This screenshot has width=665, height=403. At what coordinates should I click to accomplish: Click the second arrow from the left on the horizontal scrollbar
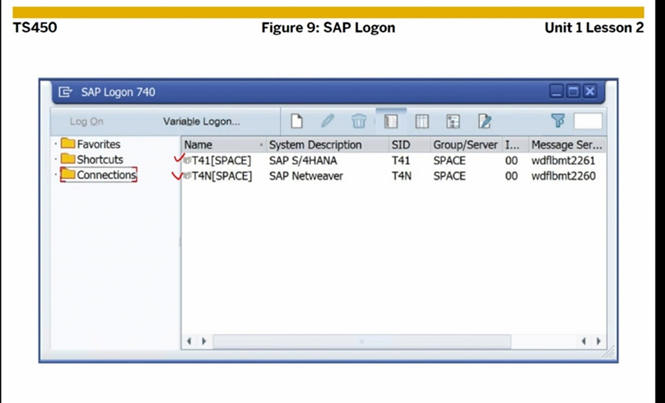click(204, 341)
